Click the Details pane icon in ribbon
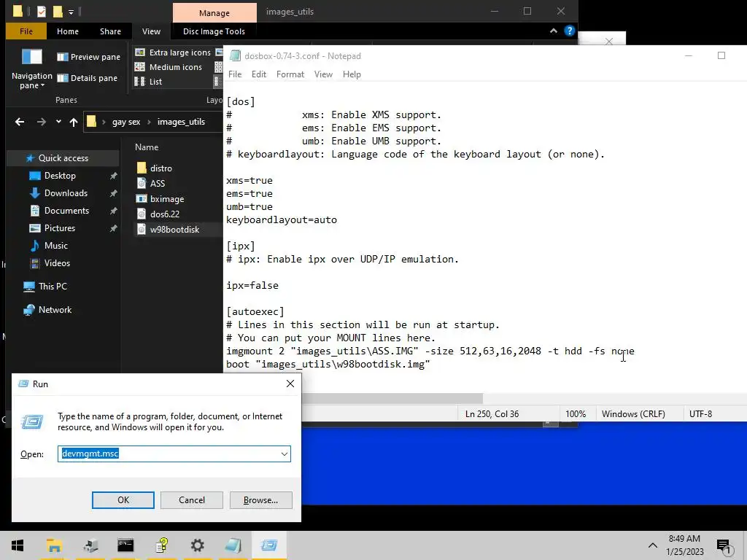The width and height of the screenshot is (747, 560). coord(63,77)
